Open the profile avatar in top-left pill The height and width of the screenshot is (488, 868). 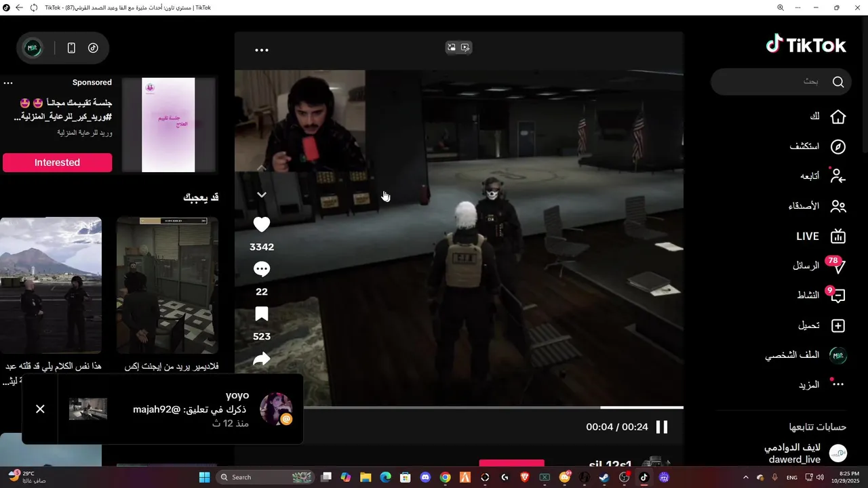point(33,48)
